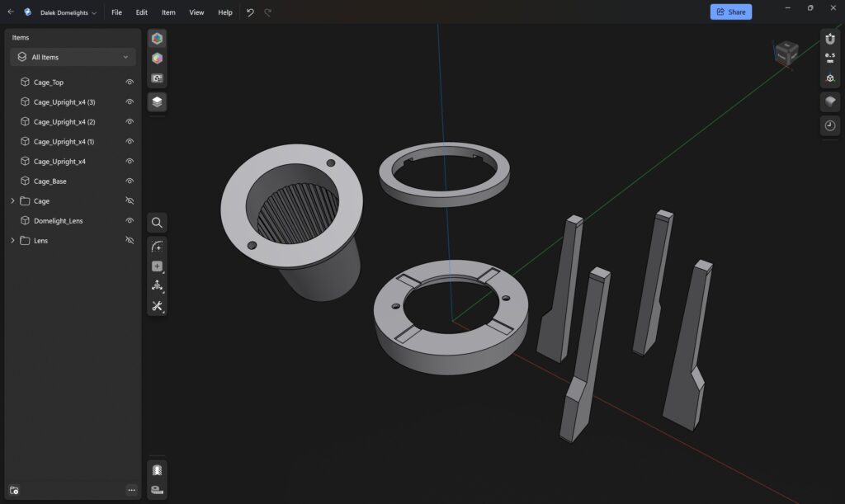
Task: Toggle visibility of Domelight_Lens
Action: [x=130, y=221]
